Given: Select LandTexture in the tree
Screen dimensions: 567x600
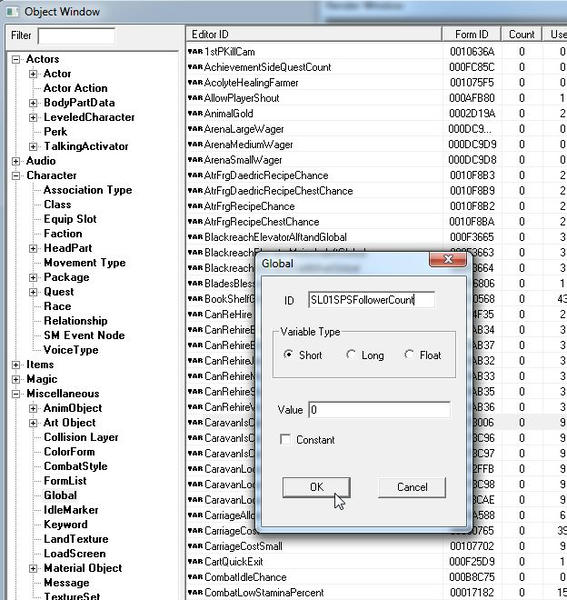Looking at the screenshot, I should click(x=76, y=539).
